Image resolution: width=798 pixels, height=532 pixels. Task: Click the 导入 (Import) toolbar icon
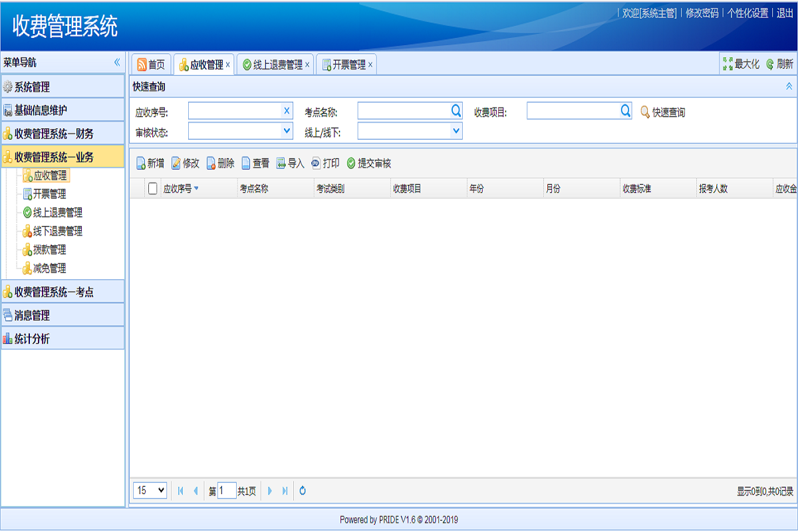click(281, 164)
